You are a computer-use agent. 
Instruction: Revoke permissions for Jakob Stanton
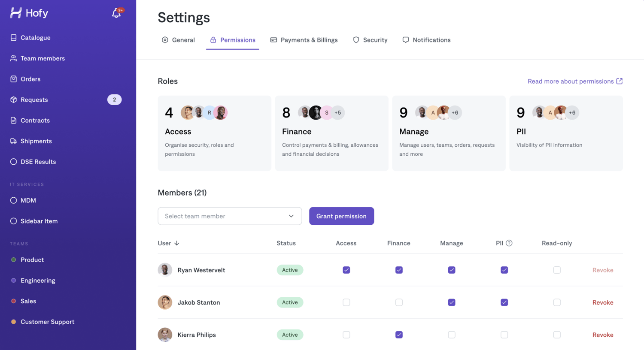(603, 302)
